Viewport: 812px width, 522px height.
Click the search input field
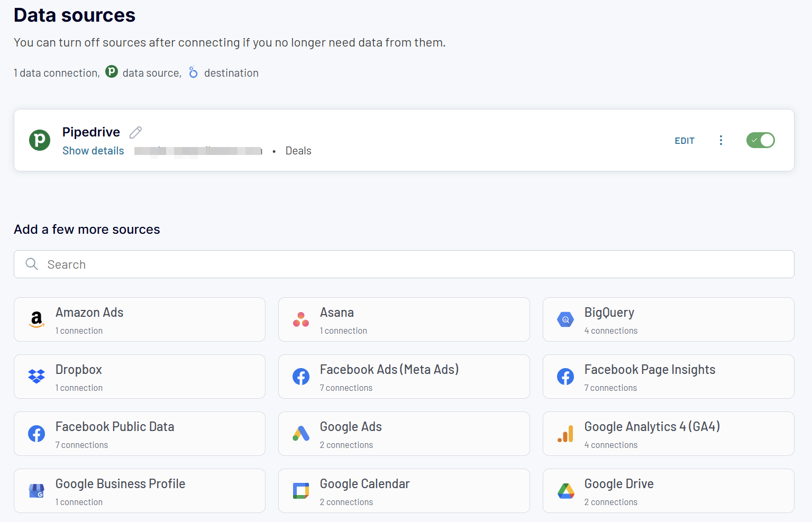pos(212,264)
